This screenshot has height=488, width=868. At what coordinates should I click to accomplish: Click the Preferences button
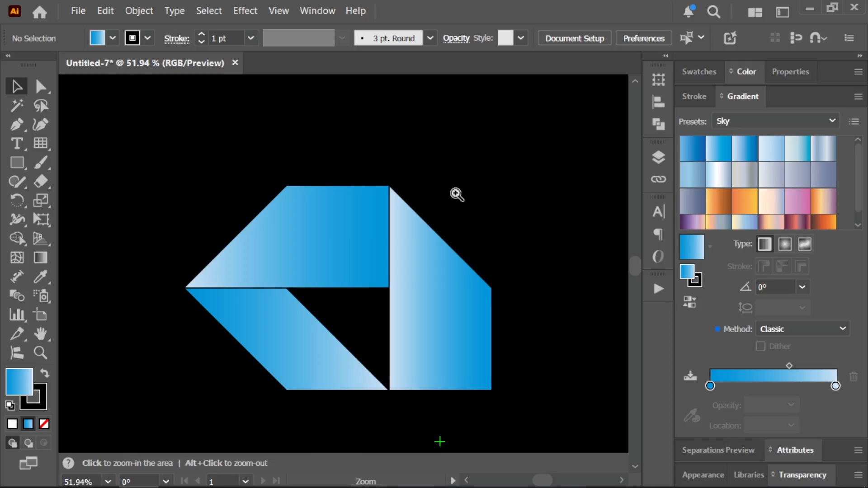644,38
